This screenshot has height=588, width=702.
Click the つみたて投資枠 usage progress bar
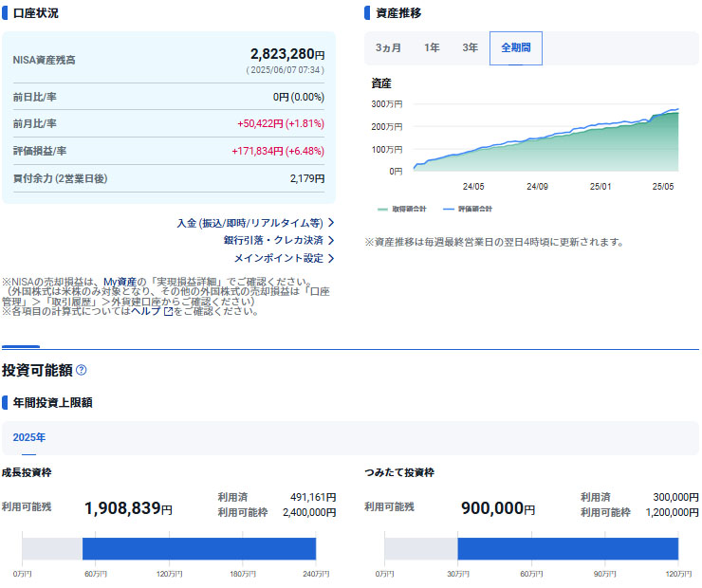pyautogui.click(x=531, y=548)
